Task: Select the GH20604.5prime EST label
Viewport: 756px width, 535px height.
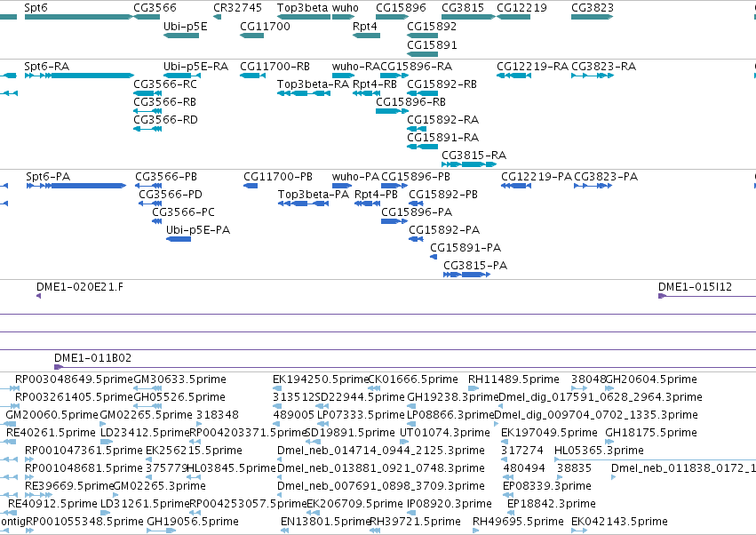Action: 651,379
